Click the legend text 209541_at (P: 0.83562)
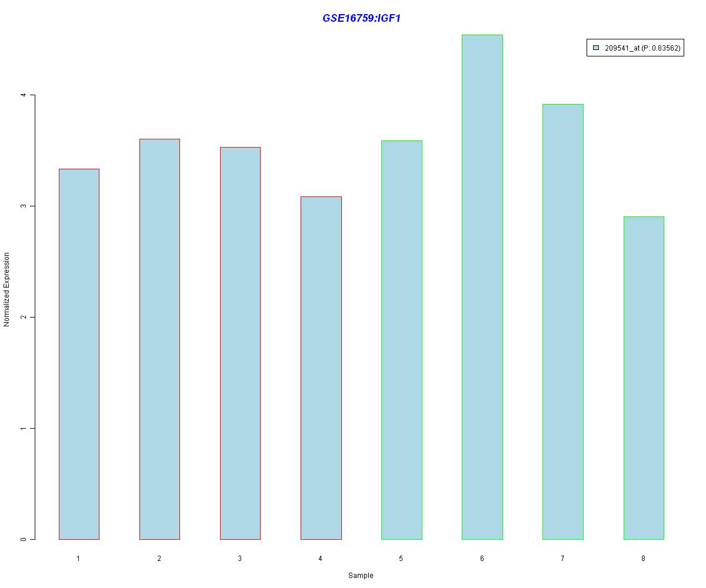This screenshot has width=706, height=588. pyautogui.click(x=642, y=48)
